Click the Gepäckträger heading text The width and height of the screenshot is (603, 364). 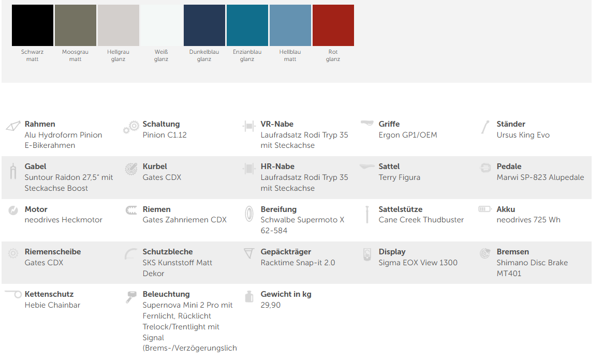[x=286, y=252]
